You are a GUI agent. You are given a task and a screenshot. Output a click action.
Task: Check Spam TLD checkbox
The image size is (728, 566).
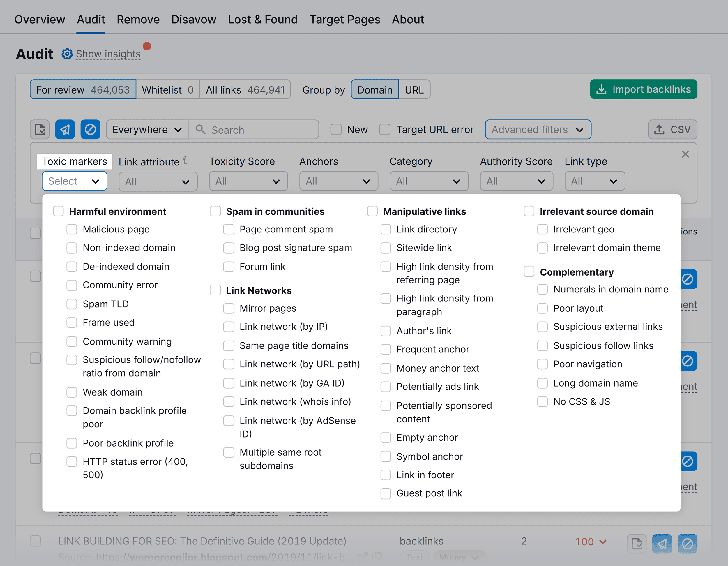pos(72,304)
